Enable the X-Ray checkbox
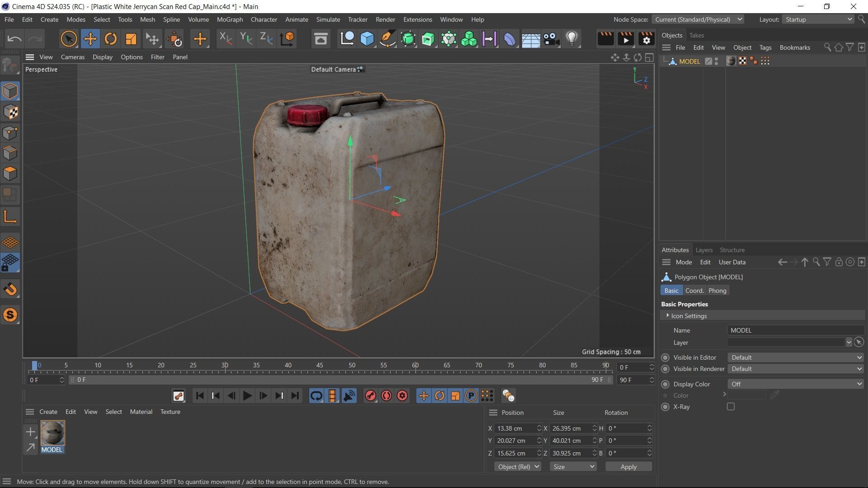This screenshot has width=868, height=488. [x=731, y=407]
